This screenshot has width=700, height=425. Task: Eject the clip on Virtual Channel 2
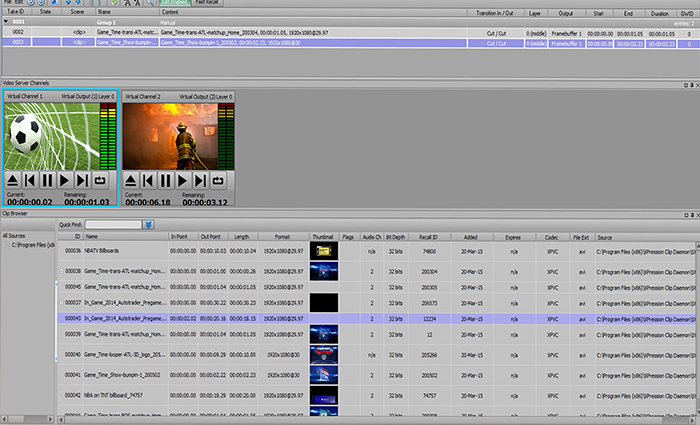pyautogui.click(x=131, y=180)
